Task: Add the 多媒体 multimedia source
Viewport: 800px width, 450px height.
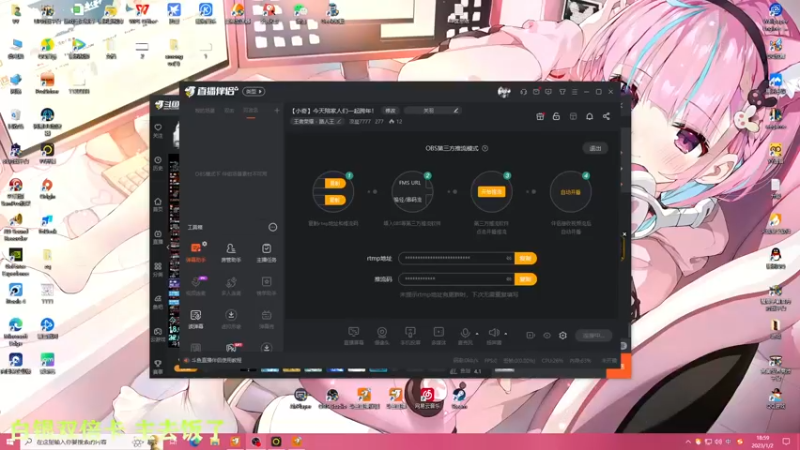Action: pyautogui.click(x=439, y=336)
